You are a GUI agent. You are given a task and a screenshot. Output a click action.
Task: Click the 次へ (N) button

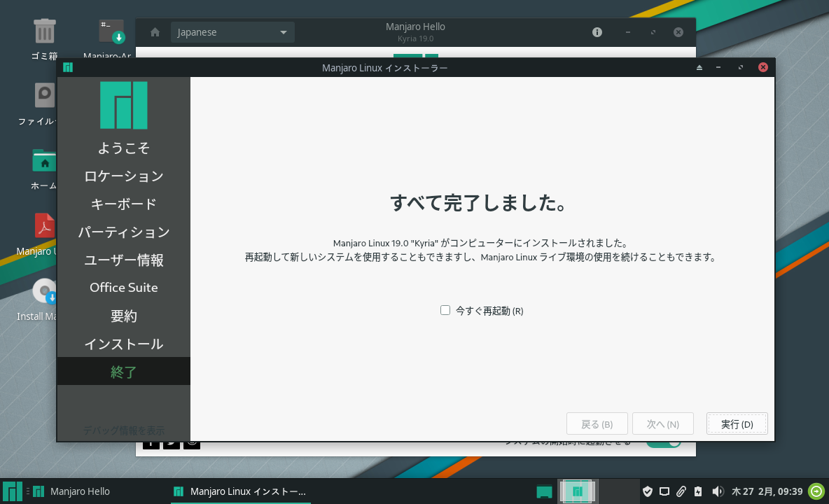(x=662, y=423)
